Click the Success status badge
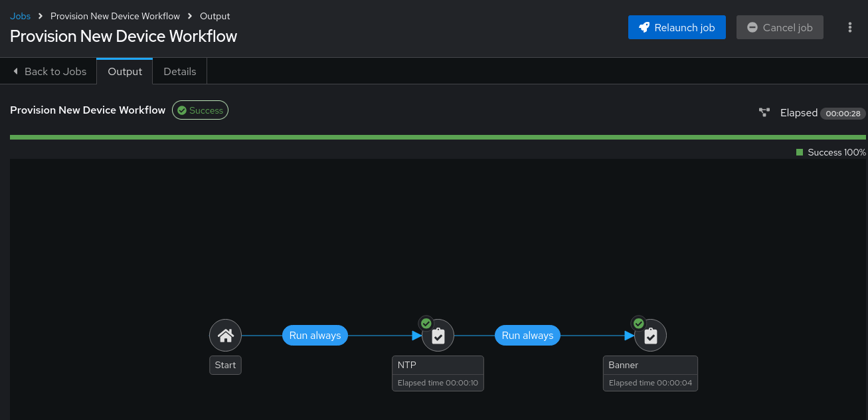868x420 pixels. [200, 110]
